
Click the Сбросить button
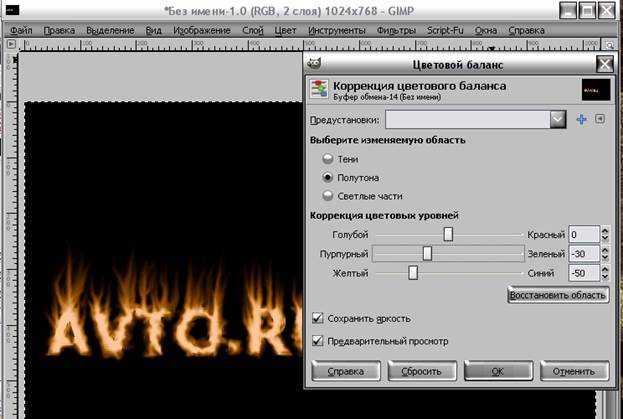[x=422, y=371]
